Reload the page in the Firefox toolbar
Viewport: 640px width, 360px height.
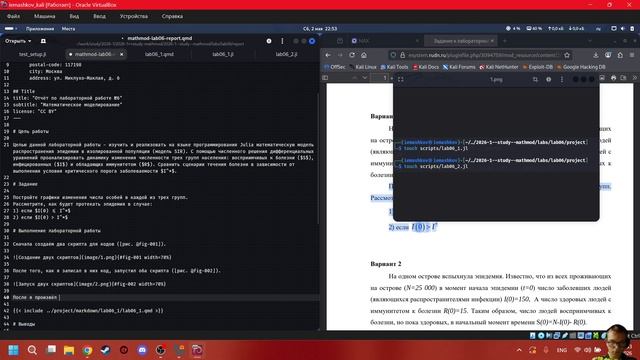pyautogui.click(x=352, y=55)
